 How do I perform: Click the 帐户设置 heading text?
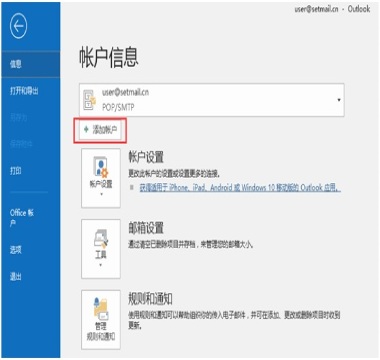[146, 157]
